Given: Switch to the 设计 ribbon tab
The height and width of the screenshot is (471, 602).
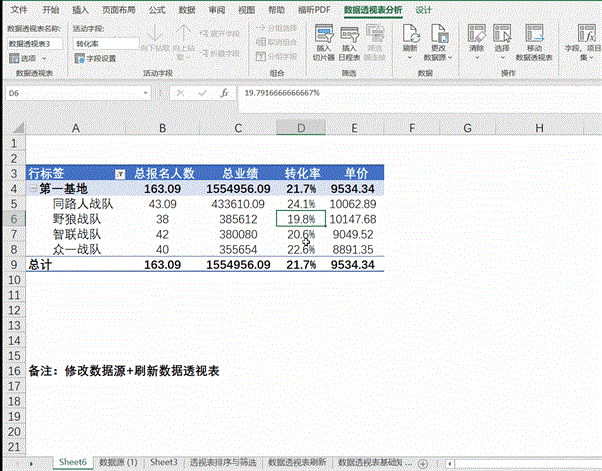Looking at the screenshot, I should click(424, 9).
